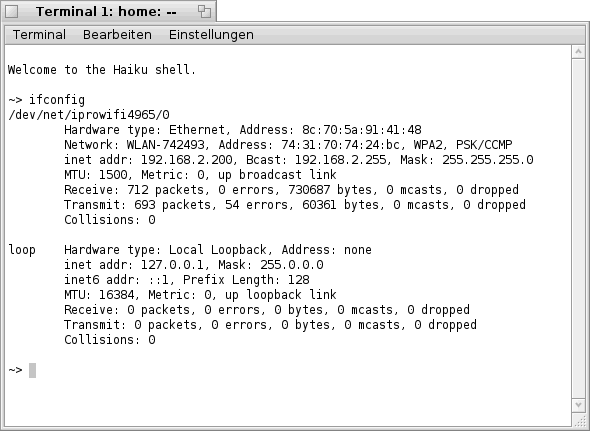Image resolution: width=590 pixels, height=431 pixels.
Task: Click the loop interface name
Action: tap(22, 250)
